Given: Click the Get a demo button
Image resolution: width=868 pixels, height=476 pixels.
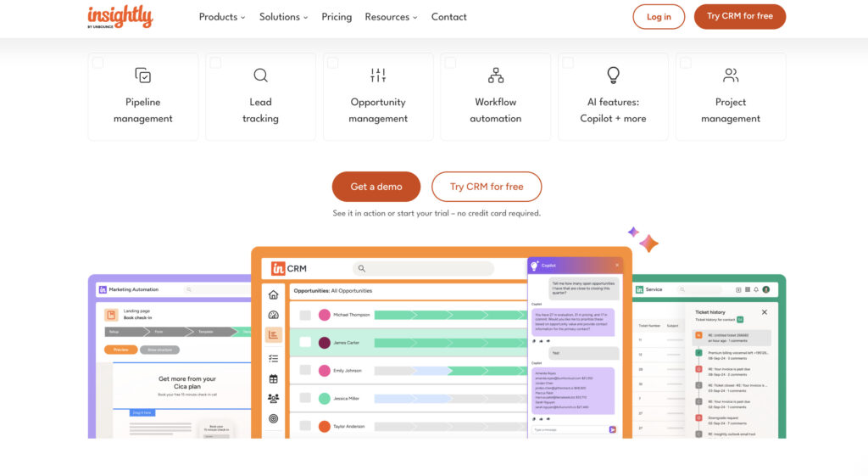Looking at the screenshot, I should (376, 187).
